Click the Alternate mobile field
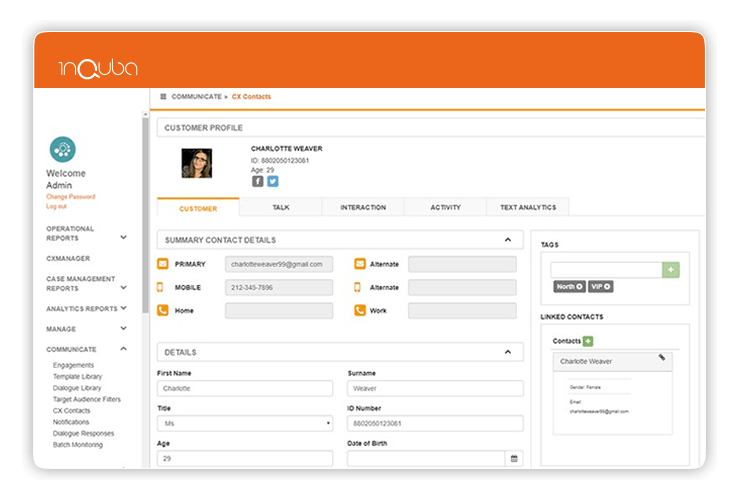 click(462, 287)
